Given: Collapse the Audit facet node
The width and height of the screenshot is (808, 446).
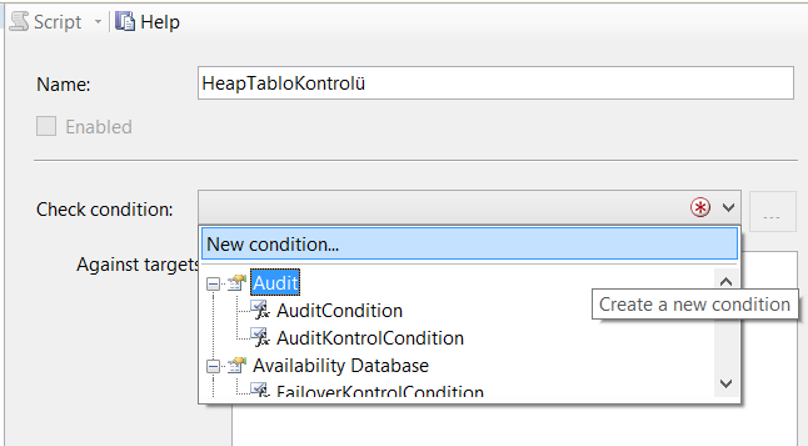Looking at the screenshot, I should pos(213,283).
